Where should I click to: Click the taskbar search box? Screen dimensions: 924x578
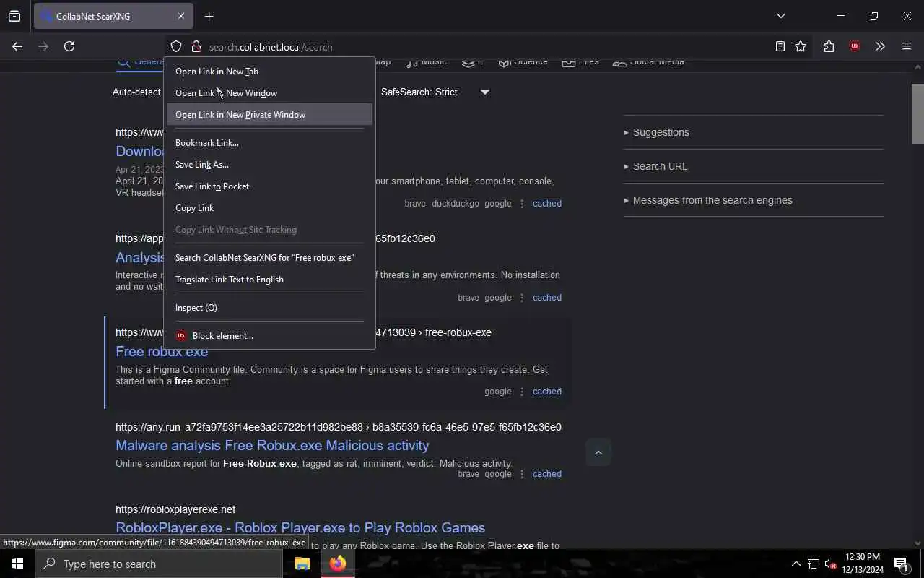click(x=159, y=564)
